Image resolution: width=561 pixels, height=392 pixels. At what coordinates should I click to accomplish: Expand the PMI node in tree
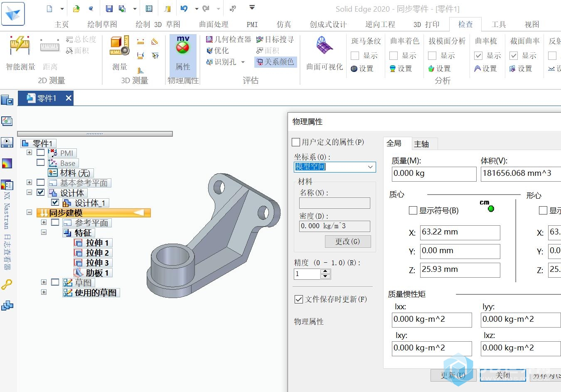point(29,153)
